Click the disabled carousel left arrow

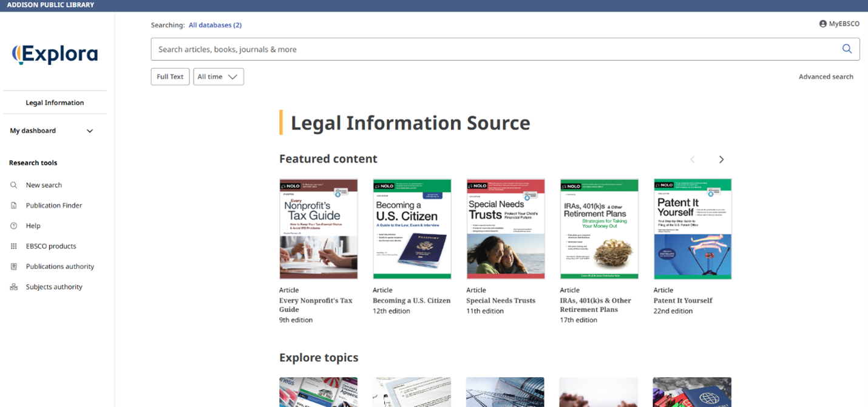[x=692, y=159]
